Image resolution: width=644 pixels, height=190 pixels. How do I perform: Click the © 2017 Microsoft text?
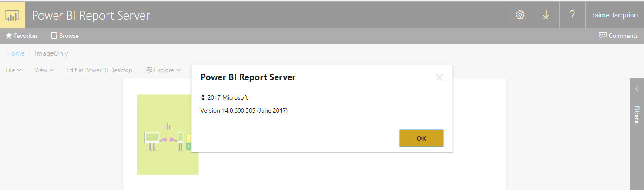coord(224,97)
